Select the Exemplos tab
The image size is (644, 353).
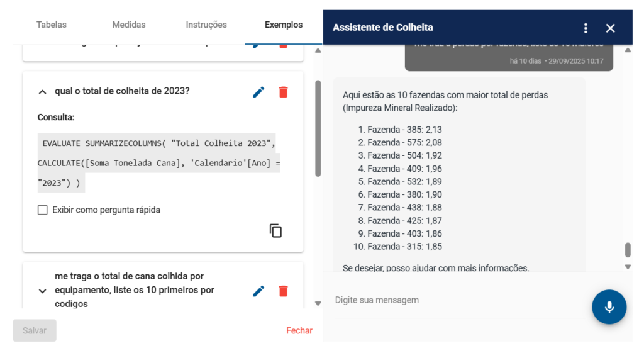(284, 25)
